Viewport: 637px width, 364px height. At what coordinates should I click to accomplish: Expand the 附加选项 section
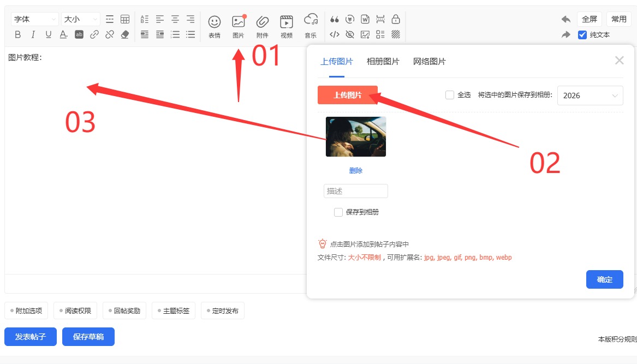[x=26, y=311]
